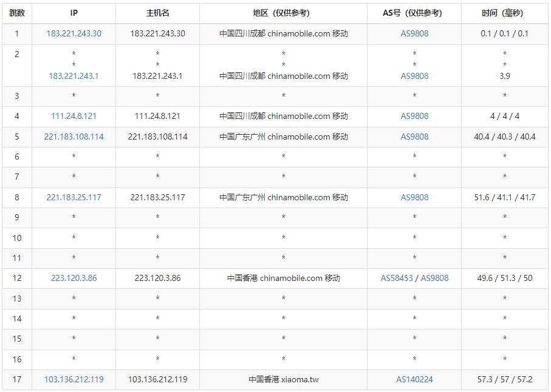The width and height of the screenshot is (551, 392).
Task: Click the AS号 (仅供参考) column header
Action: click(x=414, y=13)
